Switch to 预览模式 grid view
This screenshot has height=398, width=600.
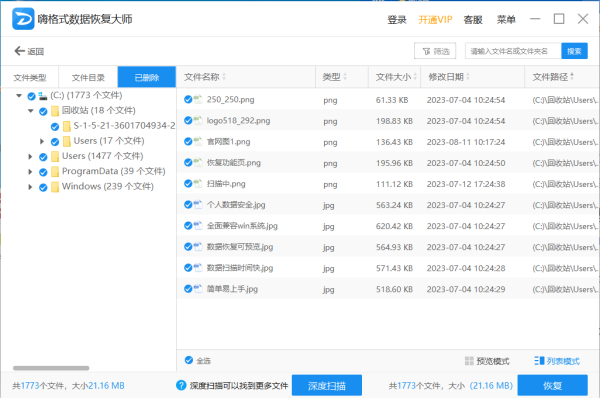click(469, 361)
